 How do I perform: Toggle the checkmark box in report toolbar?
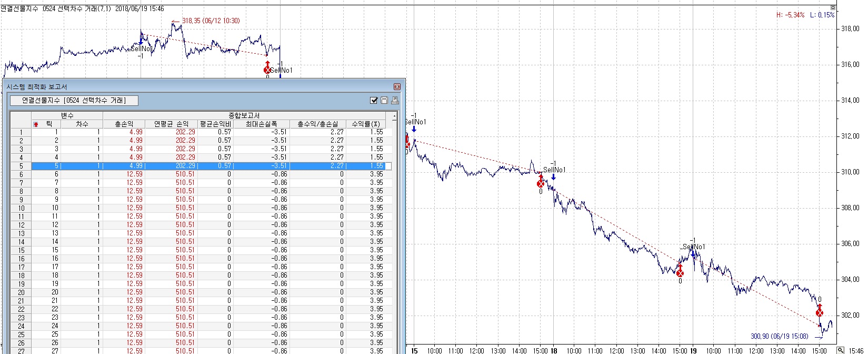pyautogui.click(x=374, y=100)
